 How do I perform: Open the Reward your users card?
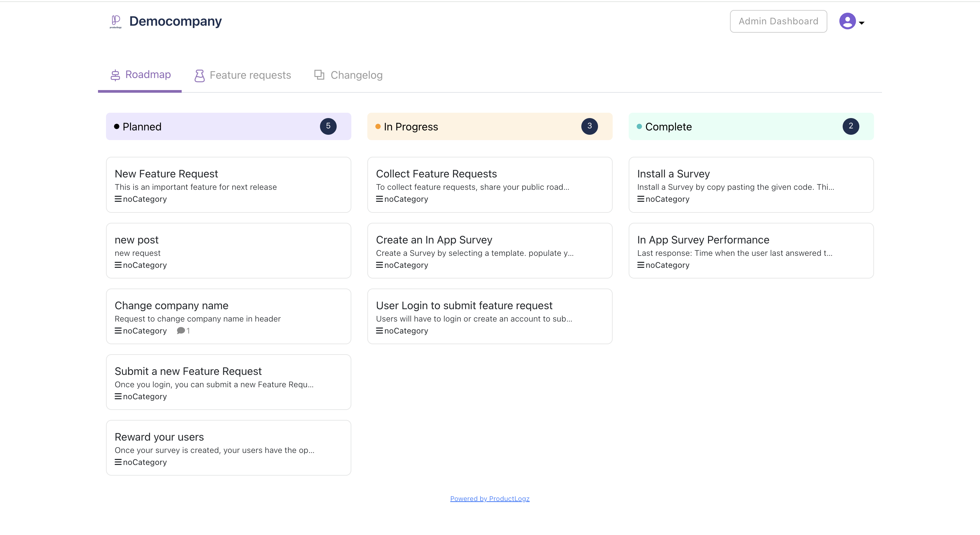click(x=228, y=447)
